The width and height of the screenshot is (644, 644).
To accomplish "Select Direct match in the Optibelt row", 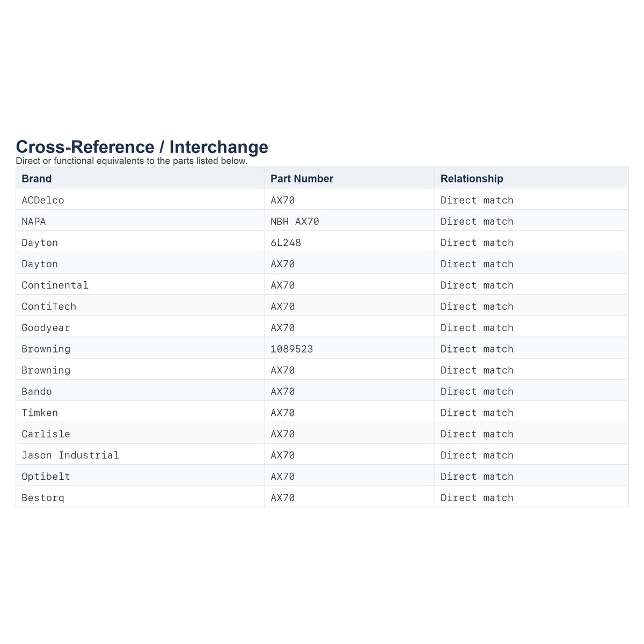I will [477, 477].
